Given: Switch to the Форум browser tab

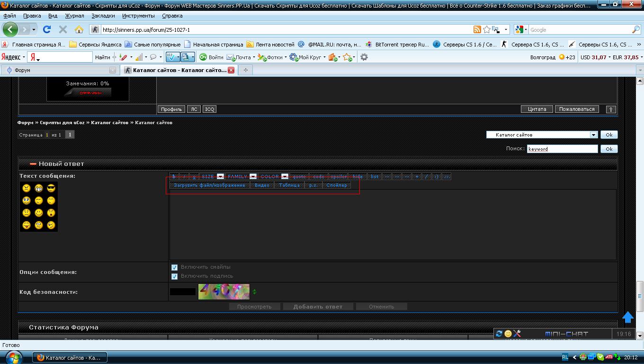Looking at the screenshot, I should click(59, 70).
